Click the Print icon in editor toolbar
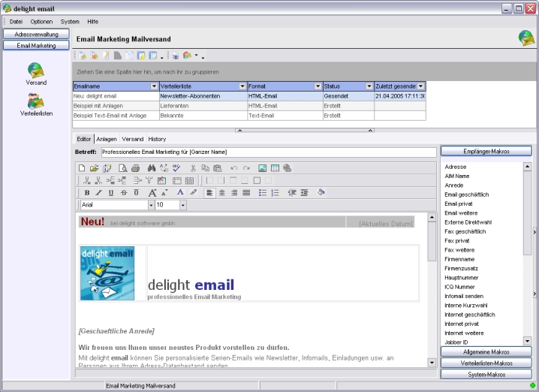539x392 pixels. pos(135,168)
